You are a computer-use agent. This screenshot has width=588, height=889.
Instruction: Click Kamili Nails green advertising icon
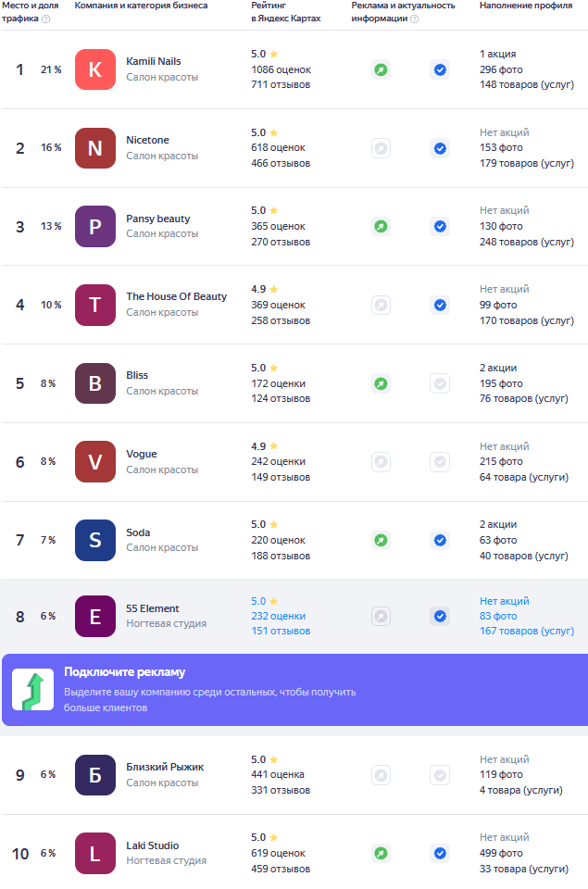381,69
